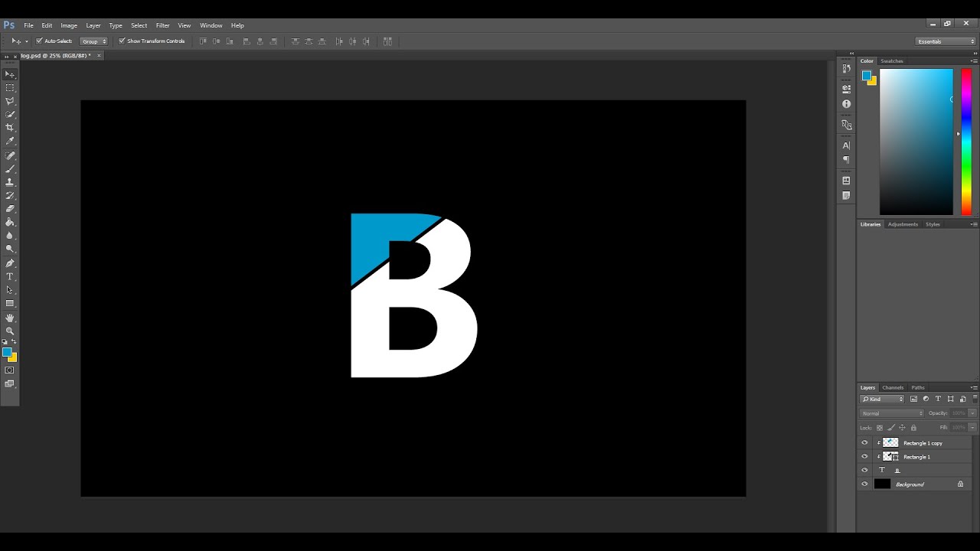Select the Blur tool
Image resolution: width=980 pixels, height=551 pixels.
click(10, 236)
